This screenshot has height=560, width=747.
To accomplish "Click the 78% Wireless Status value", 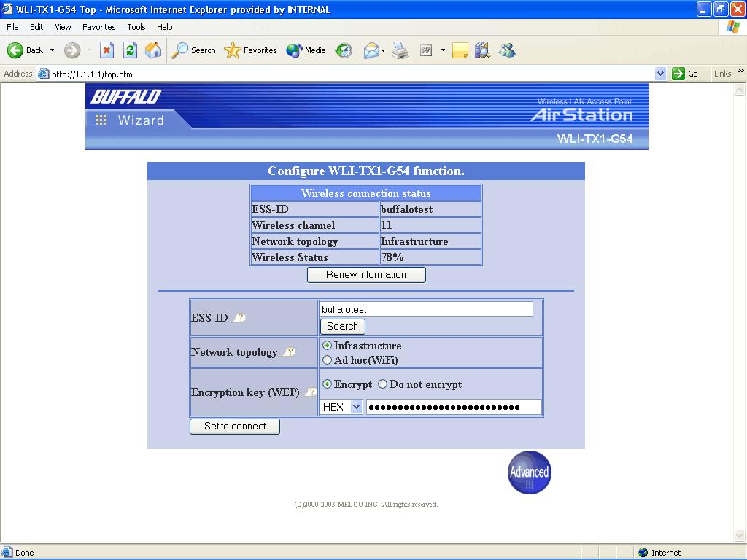I will [392, 257].
